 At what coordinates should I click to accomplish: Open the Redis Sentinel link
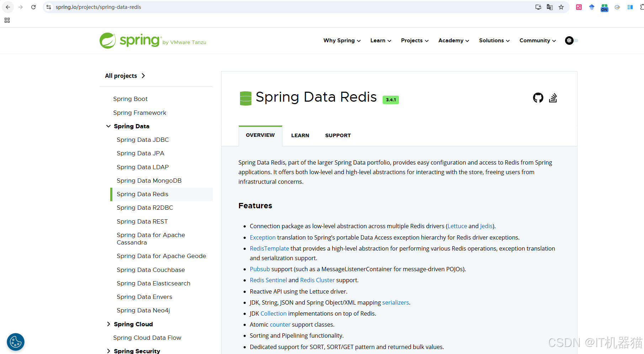(268, 280)
